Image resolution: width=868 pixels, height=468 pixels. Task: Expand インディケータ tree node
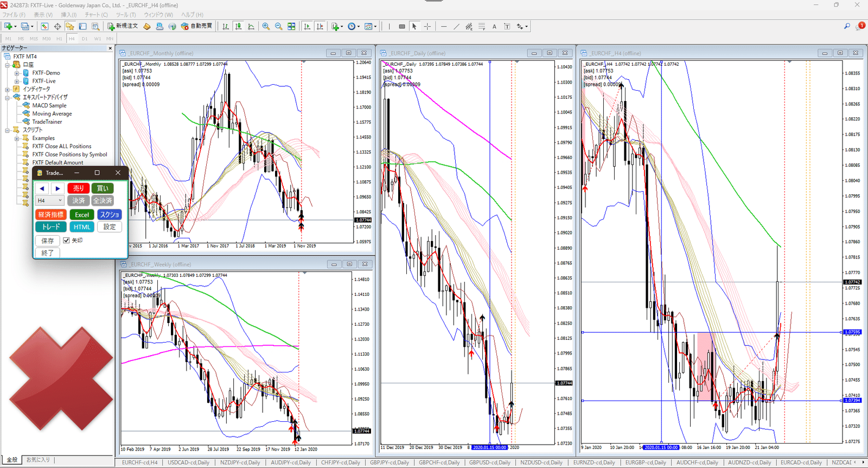(8, 89)
